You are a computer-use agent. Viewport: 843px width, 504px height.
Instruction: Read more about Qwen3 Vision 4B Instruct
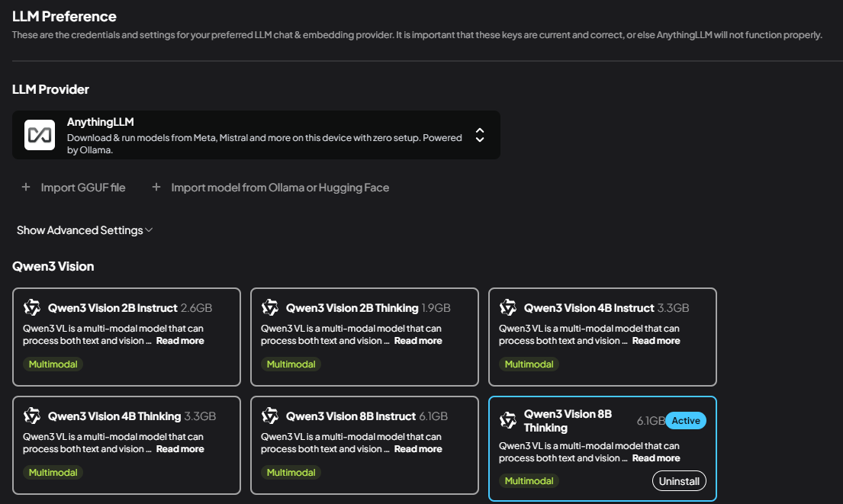tap(656, 341)
